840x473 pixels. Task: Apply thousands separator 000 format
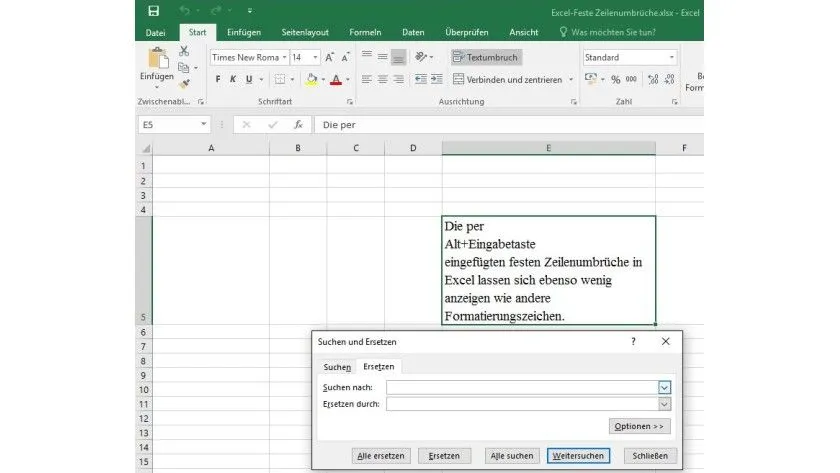632,79
